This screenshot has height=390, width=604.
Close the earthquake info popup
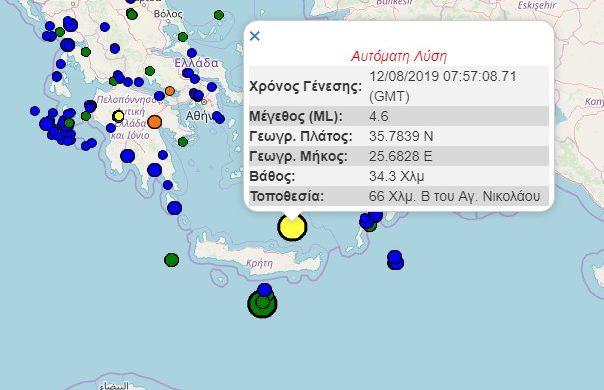tap(255, 36)
